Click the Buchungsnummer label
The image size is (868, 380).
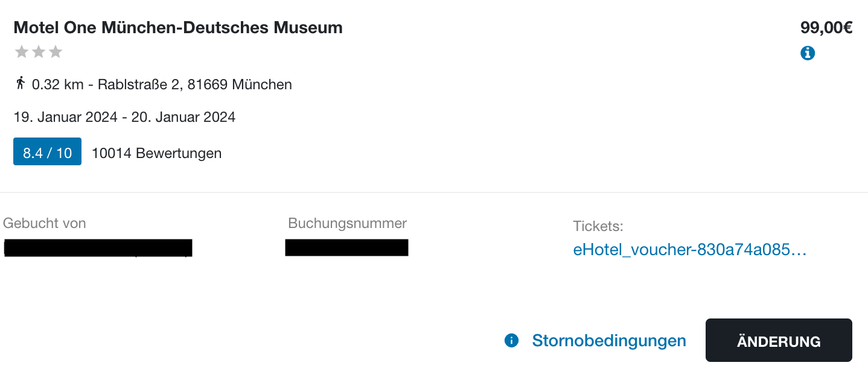(x=348, y=223)
